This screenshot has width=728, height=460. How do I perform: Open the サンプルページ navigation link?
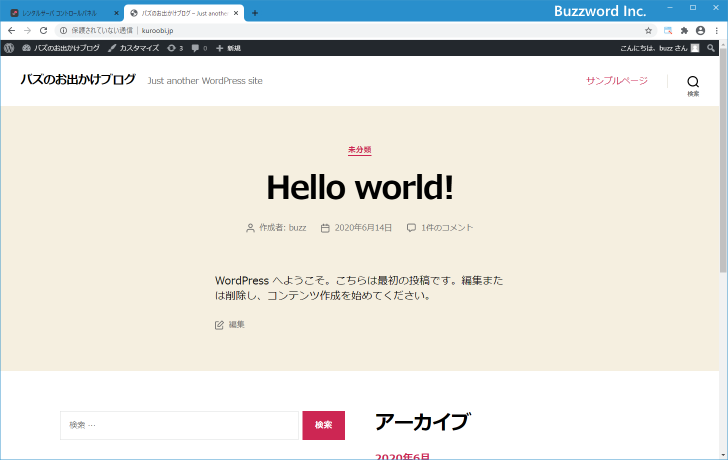[617, 81]
